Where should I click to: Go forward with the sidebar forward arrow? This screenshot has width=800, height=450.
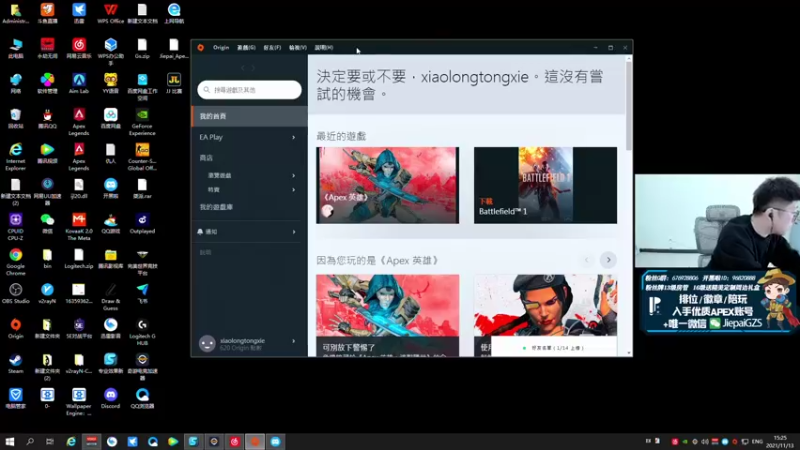[x=253, y=68]
